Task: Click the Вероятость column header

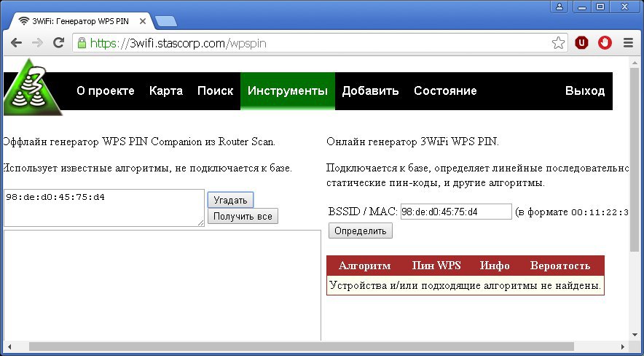Action: click(559, 266)
